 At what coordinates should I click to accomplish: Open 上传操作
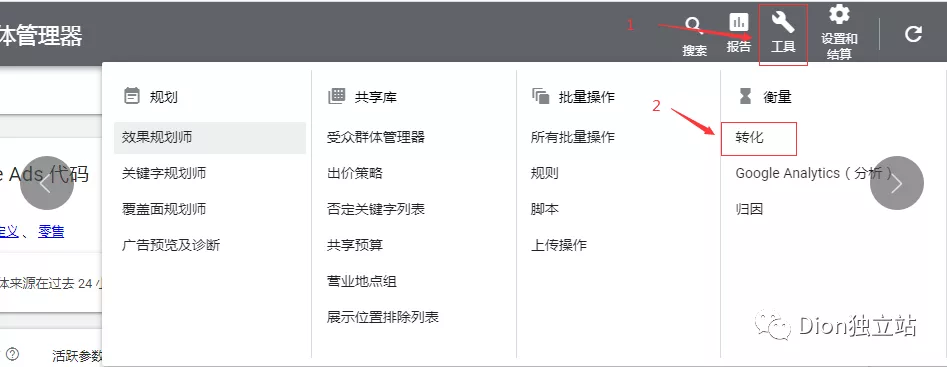[x=559, y=245]
